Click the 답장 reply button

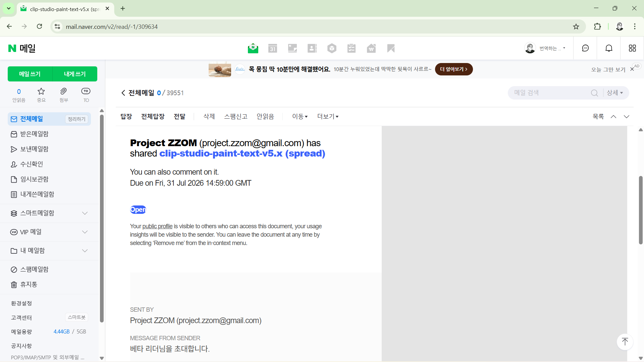click(x=126, y=117)
